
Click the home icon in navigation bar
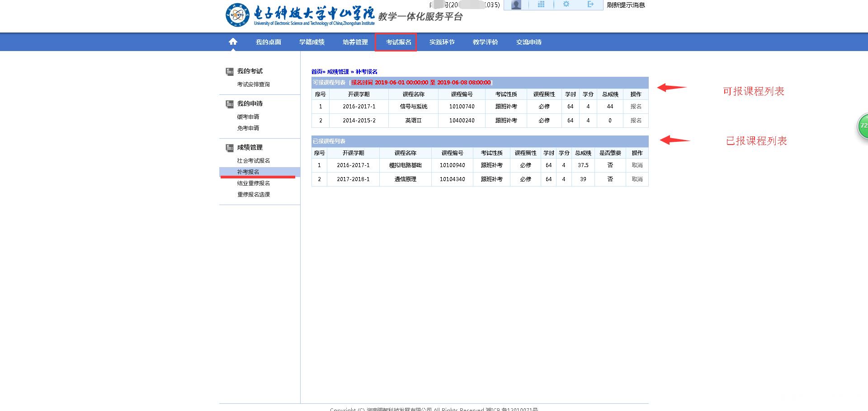(x=233, y=42)
